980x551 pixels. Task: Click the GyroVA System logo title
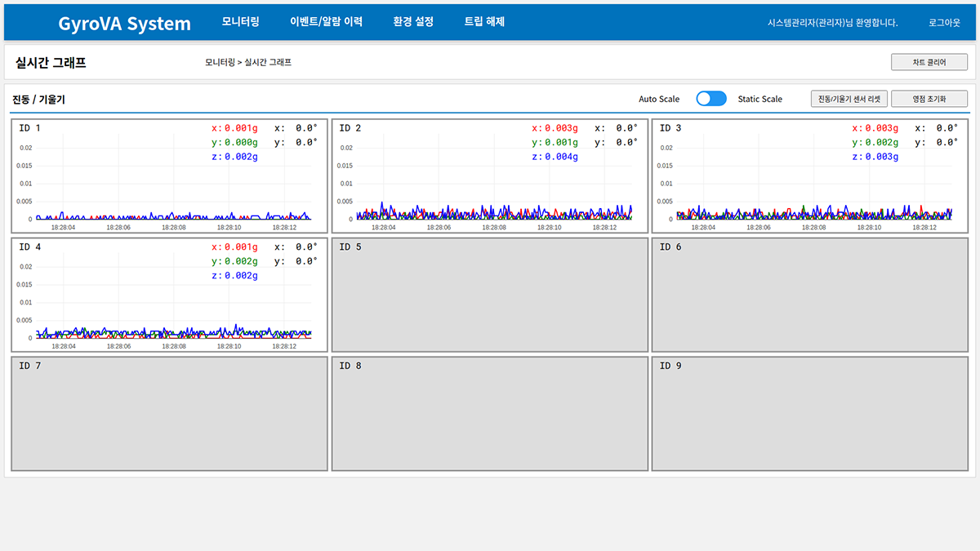[x=125, y=24]
